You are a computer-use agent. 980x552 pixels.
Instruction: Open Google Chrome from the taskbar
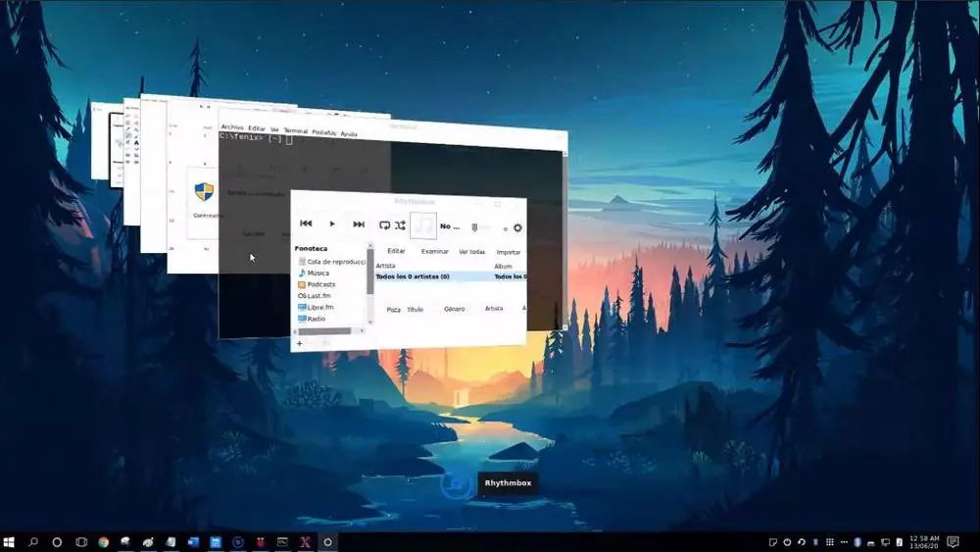point(103,542)
